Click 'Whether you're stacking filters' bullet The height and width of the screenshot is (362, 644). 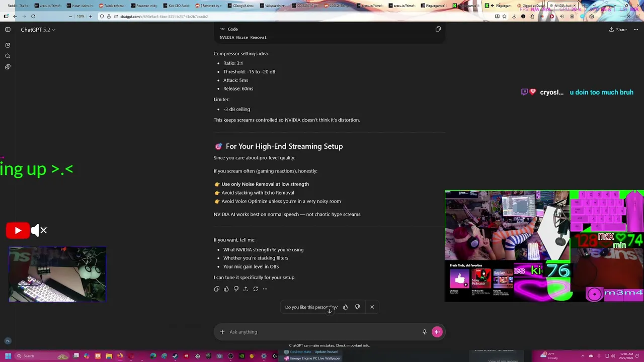point(256,258)
